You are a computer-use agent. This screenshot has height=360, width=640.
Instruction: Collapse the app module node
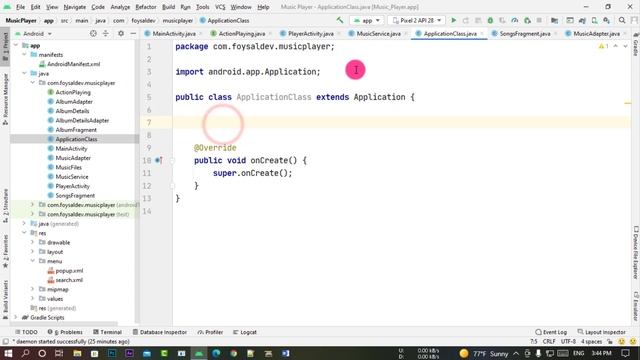(x=16, y=45)
